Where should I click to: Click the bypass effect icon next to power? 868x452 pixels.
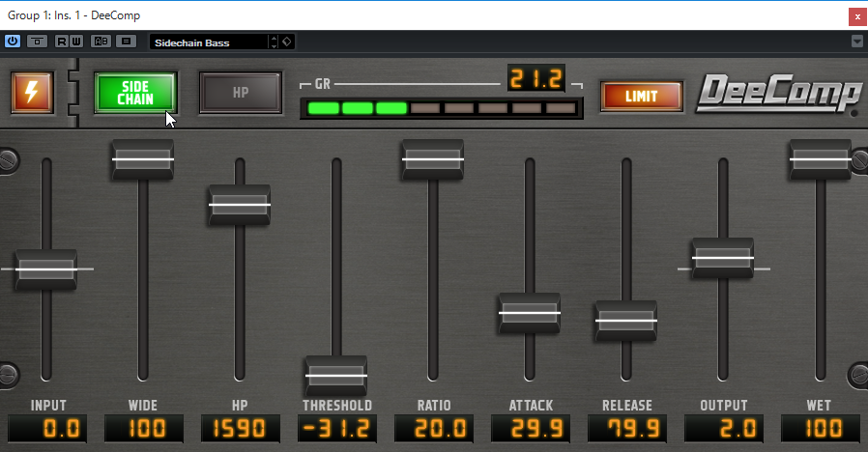coord(37,42)
